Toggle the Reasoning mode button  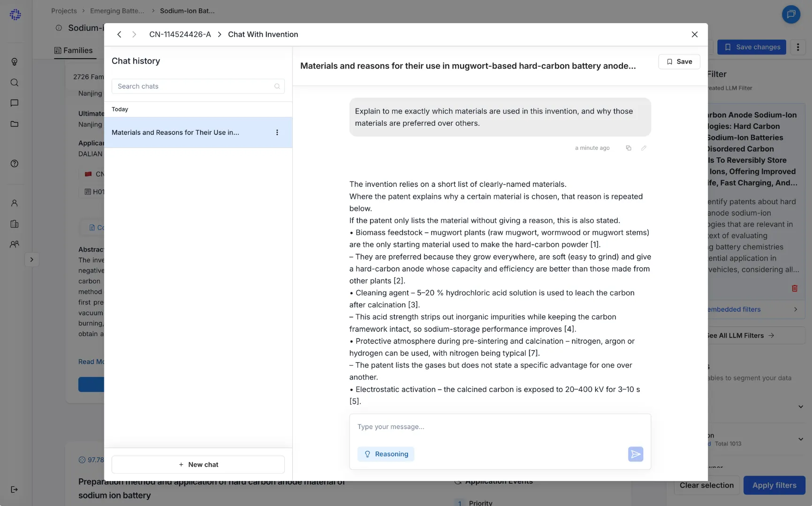point(386,454)
